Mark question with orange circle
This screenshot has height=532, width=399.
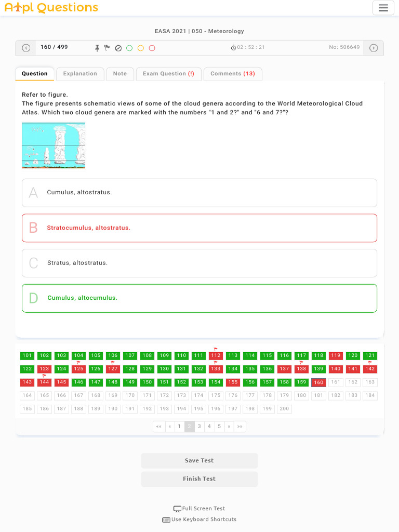[x=141, y=48]
